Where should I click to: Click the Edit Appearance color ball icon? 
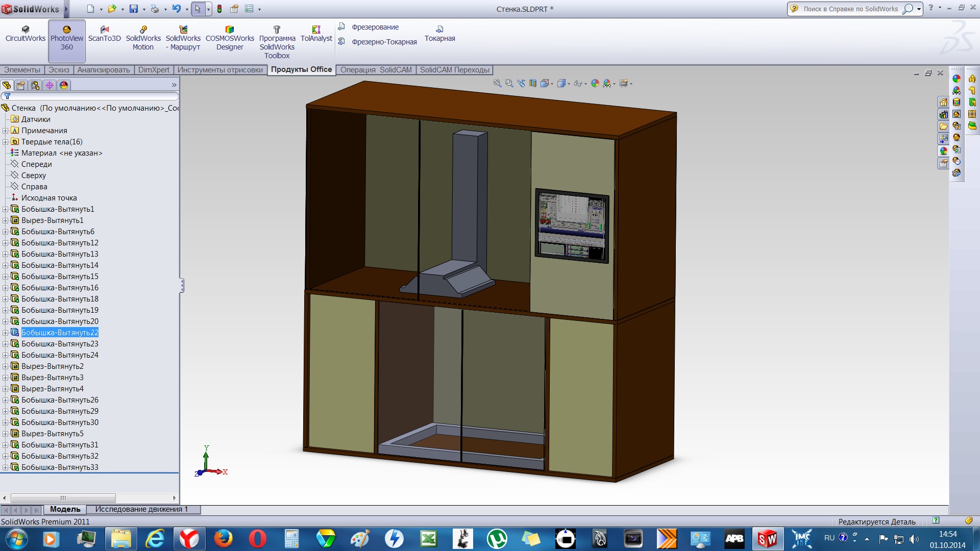(x=595, y=83)
